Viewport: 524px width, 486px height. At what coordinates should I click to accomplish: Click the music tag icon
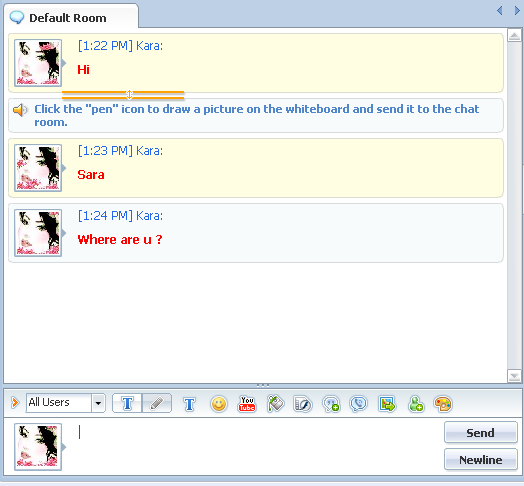point(275,404)
